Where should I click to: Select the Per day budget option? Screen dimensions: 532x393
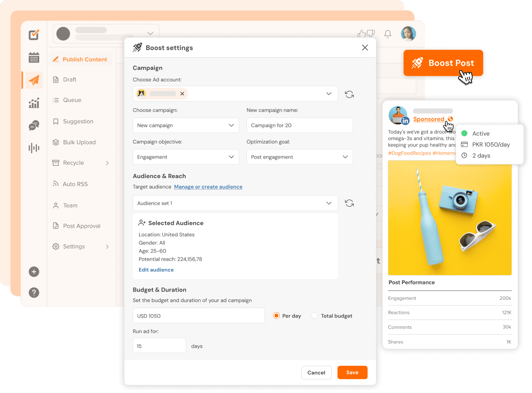(276, 316)
